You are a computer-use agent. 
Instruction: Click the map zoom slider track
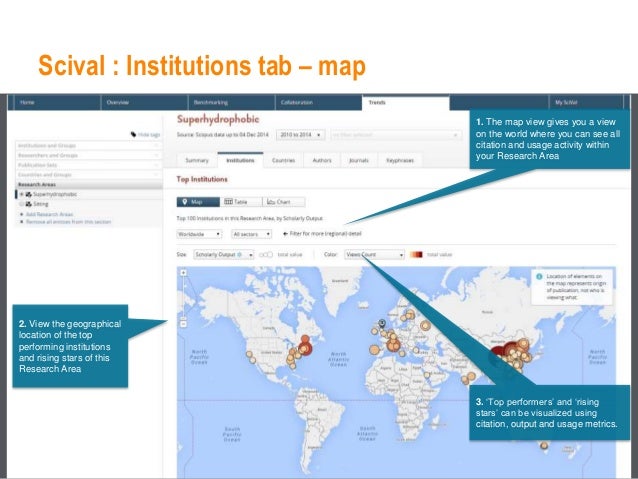(x=184, y=298)
